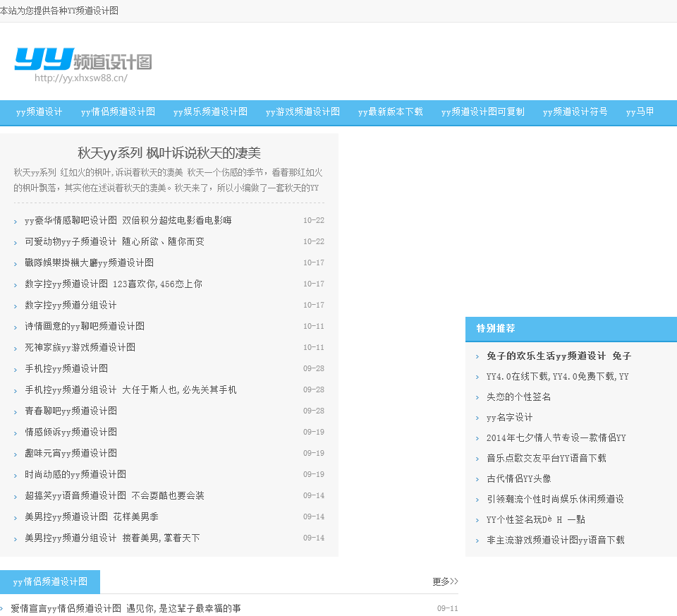Image resolution: width=677 pixels, height=616 pixels.
Task: Open the yy情侣频道设计图 nav item
Action: pyautogui.click(x=118, y=112)
